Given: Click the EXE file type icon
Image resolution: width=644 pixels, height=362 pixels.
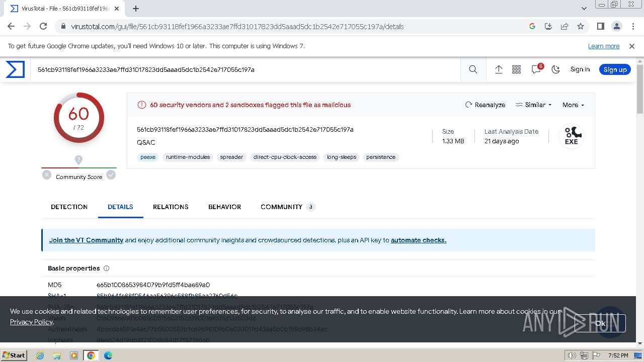Looking at the screenshot, I should 572,136.
